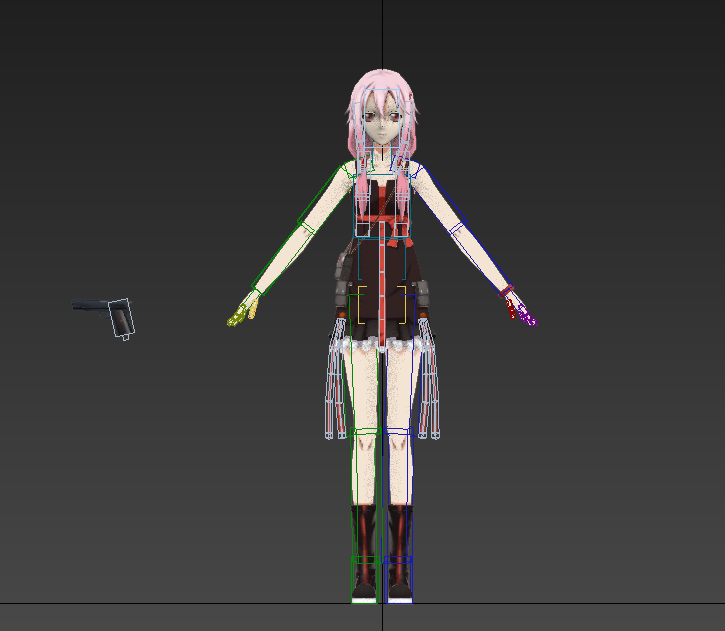Select the bone box on the pistol grip
The width and height of the screenshot is (725, 631).
[121, 318]
